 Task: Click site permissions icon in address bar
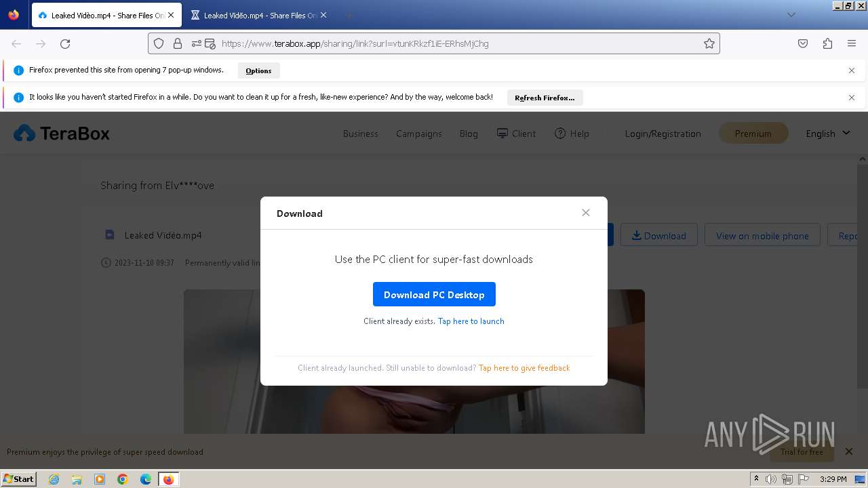tap(196, 43)
